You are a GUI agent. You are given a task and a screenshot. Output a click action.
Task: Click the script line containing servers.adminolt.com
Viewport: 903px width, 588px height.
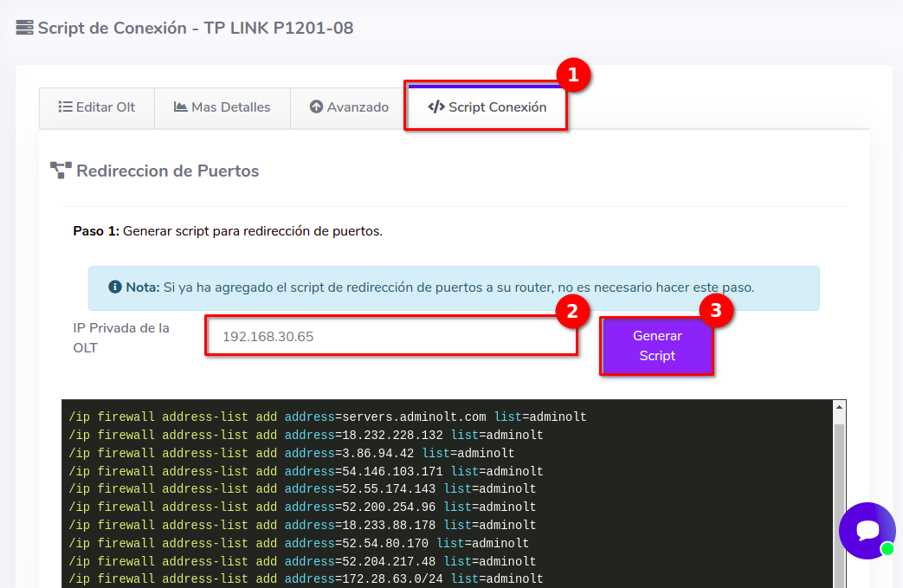click(327, 417)
